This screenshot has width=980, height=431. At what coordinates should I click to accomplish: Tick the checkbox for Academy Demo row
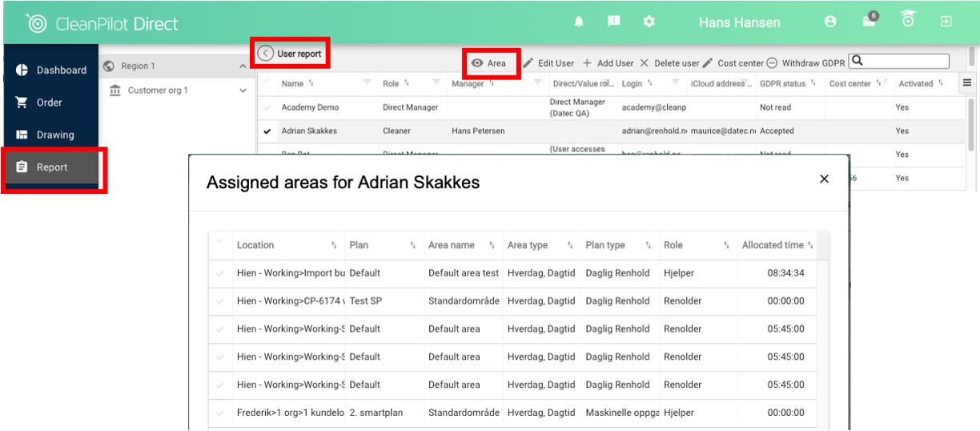(267, 107)
